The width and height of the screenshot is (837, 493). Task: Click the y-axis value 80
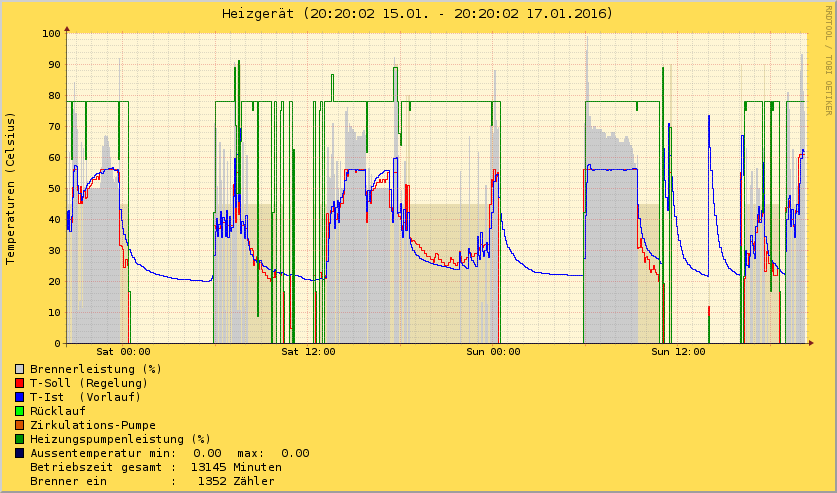click(54, 96)
